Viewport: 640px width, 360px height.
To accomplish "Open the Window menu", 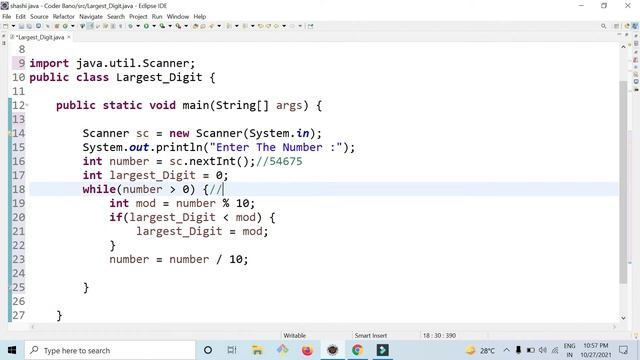I will (x=178, y=17).
